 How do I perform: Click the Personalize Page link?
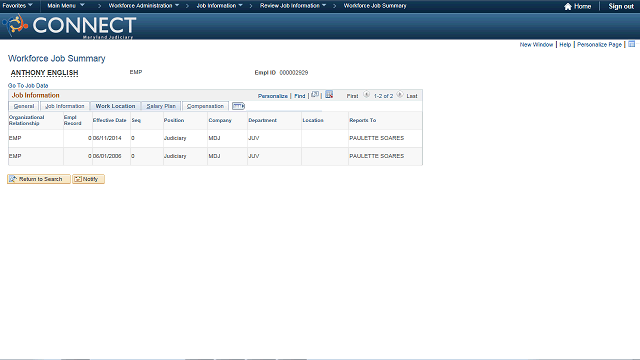(599, 44)
